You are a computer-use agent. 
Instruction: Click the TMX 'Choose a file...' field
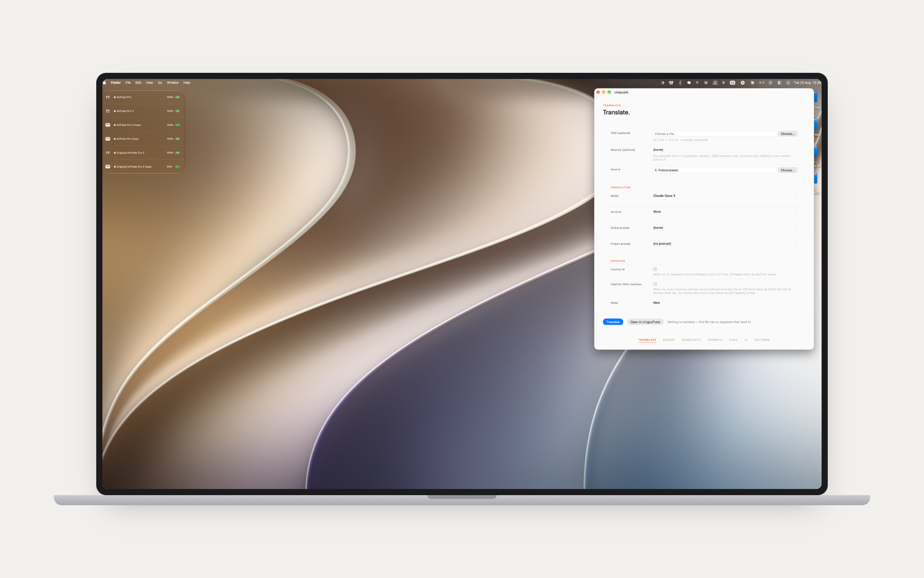click(x=715, y=134)
